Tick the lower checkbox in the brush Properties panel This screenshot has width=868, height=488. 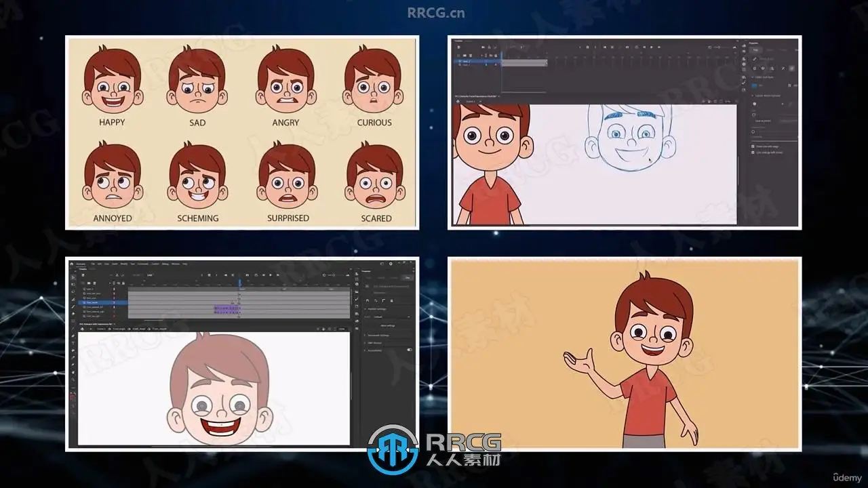[x=753, y=152]
